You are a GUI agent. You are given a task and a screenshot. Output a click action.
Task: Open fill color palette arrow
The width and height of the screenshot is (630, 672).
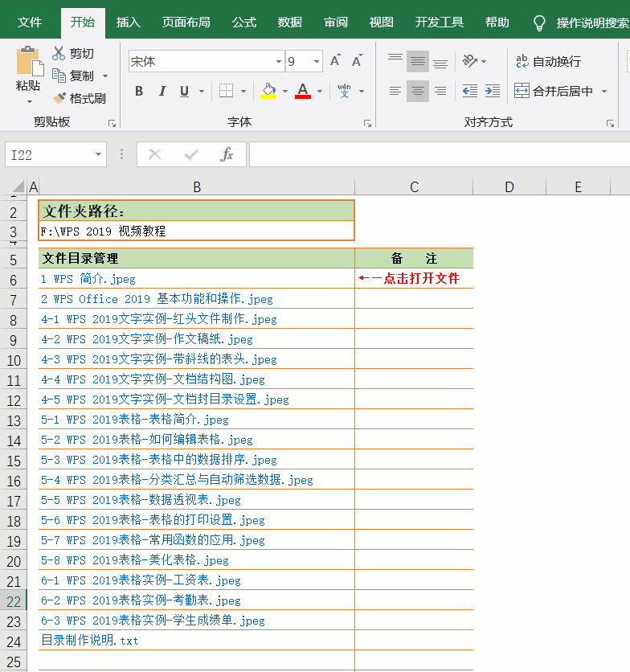click(x=284, y=91)
